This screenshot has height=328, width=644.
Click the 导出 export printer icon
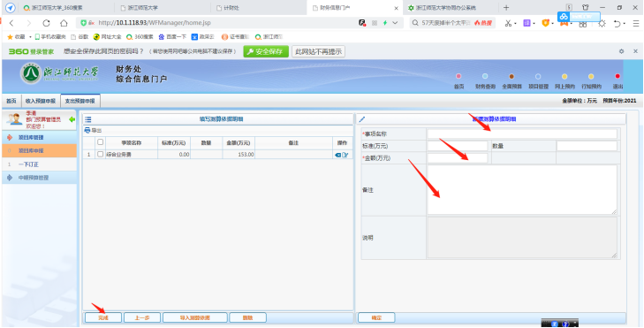[x=87, y=130]
